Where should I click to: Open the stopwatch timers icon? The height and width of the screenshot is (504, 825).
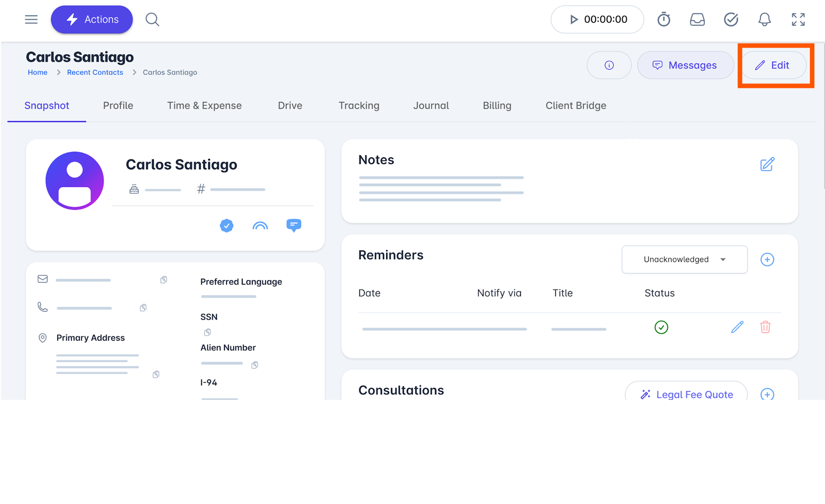[664, 19]
